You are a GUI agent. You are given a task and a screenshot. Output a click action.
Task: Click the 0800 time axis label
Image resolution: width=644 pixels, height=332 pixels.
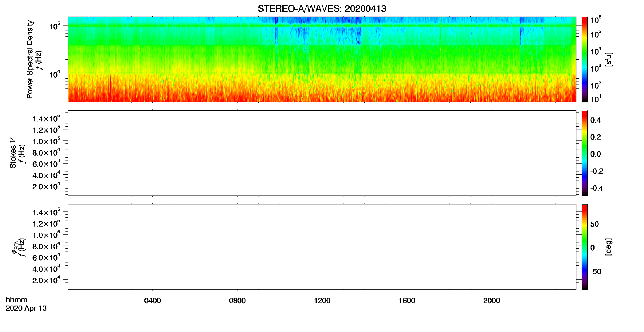click(237, 301)
